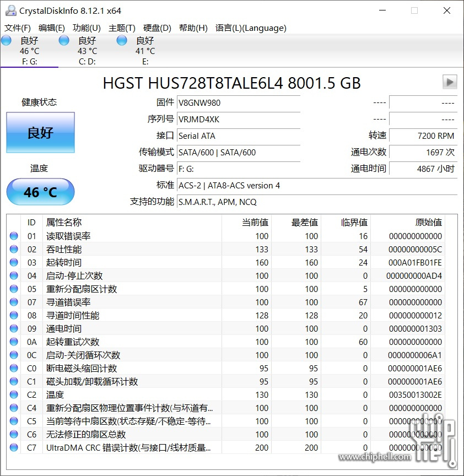
Task: Click the drive letter field F: G:
Action: click(x=239, y=169)
